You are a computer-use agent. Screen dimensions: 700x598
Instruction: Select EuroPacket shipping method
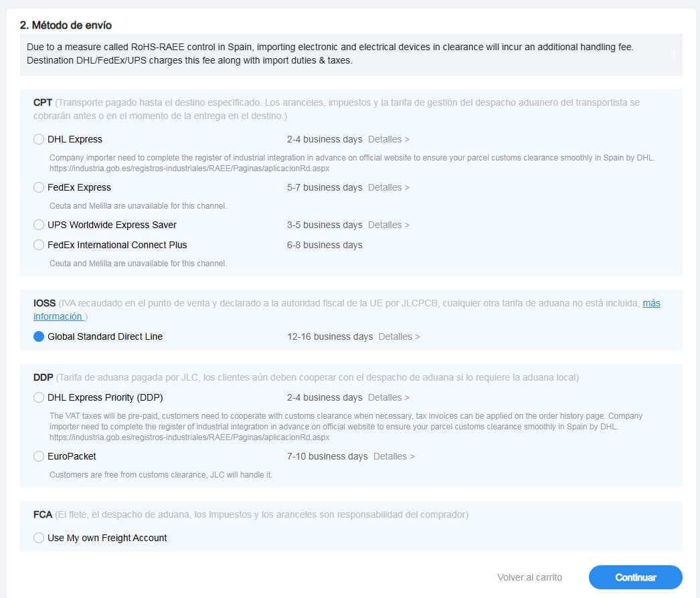click(x=39, y=456)
